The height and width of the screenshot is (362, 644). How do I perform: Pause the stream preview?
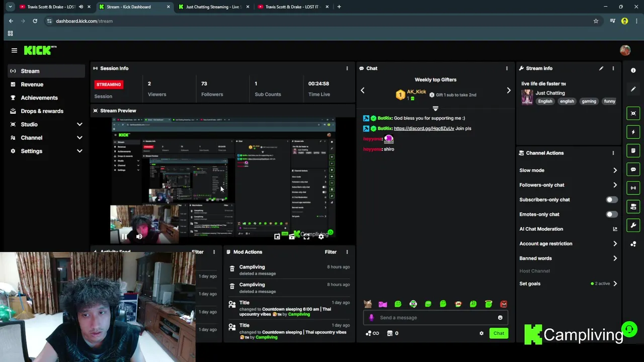coord(124,236)
